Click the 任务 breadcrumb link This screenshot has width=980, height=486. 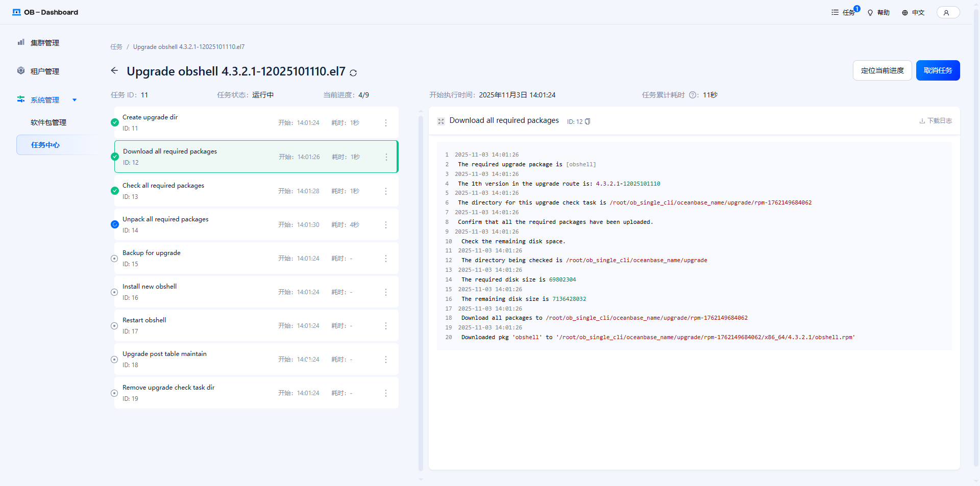[116, 47]
